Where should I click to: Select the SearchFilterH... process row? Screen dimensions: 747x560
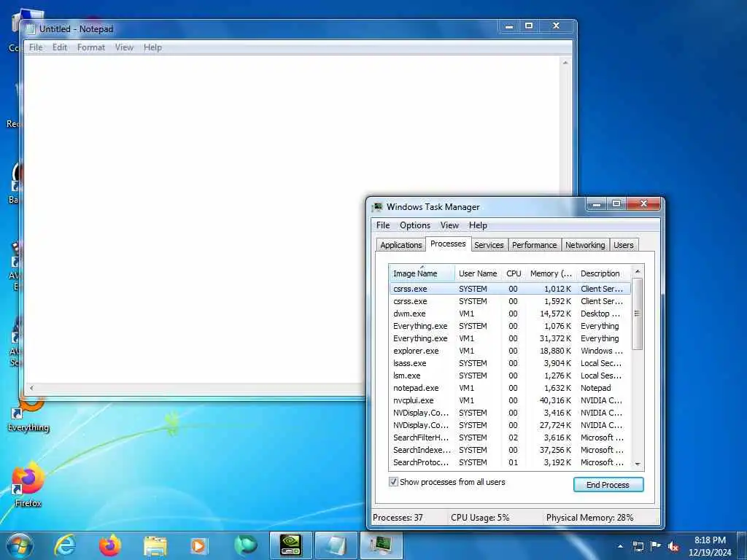coord(510,437)
